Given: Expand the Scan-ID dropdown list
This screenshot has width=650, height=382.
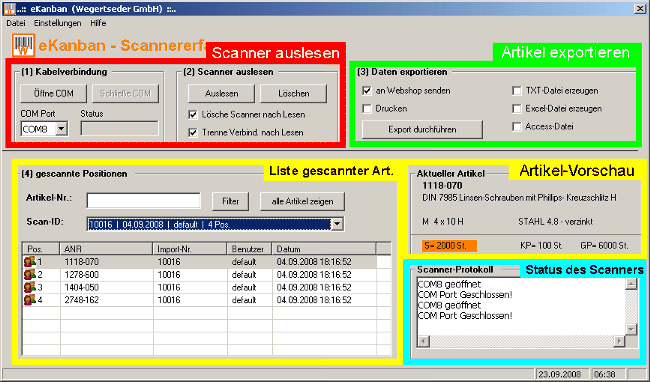Looking at the screenshot, I should (337, 224).
